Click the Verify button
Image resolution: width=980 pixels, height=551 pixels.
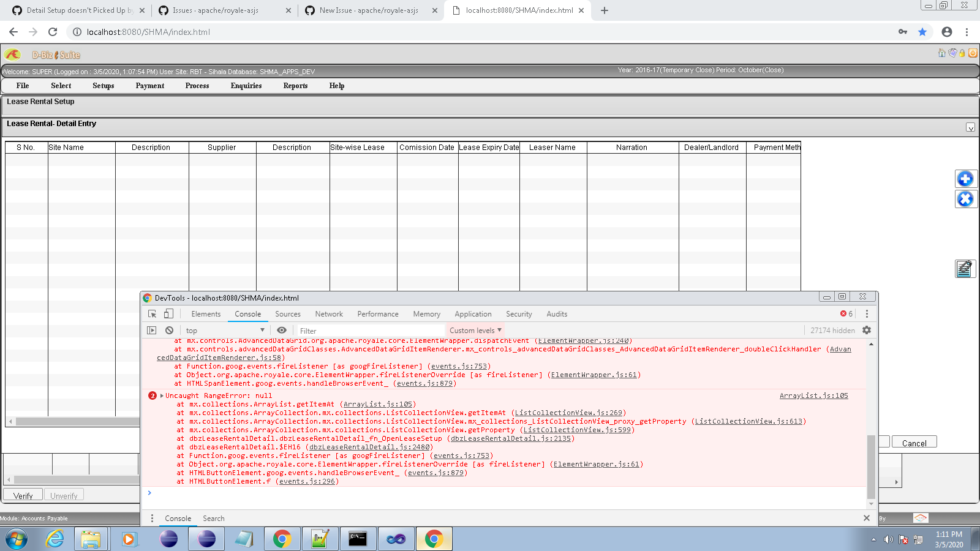click(23, 494)
